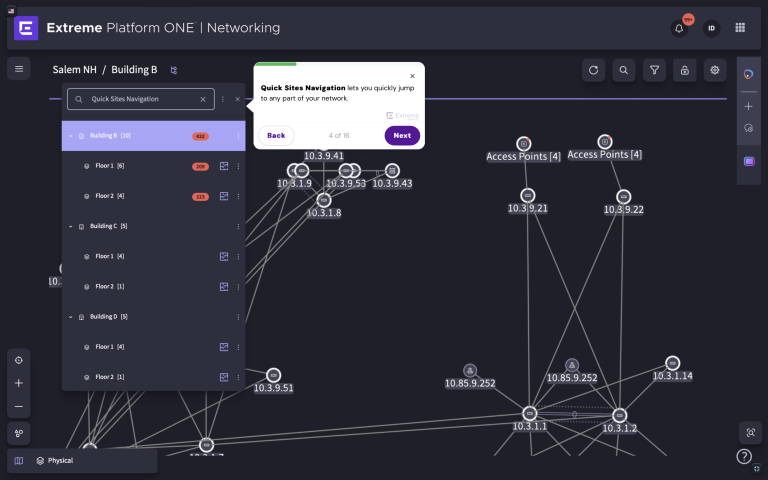768x480 pixels.
Task: Zoom in on the topology map
Action: pyautogui.click(x=19, y=383)
